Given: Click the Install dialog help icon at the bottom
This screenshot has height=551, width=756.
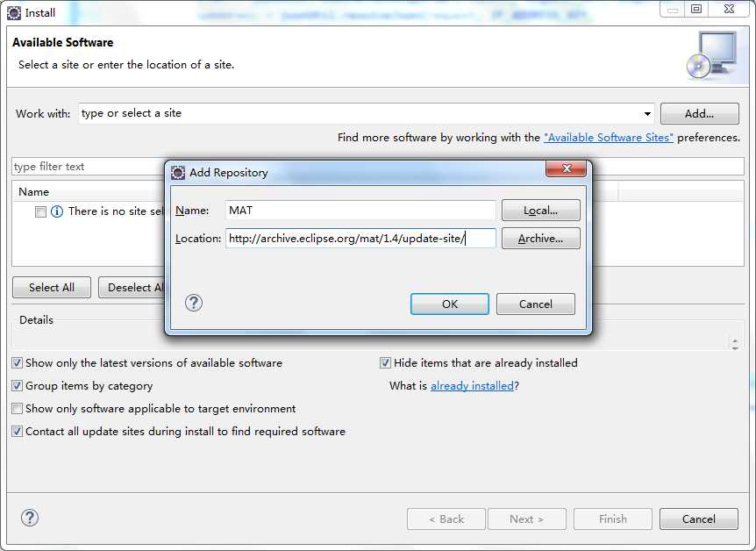Looking at the screenshot, I should tap(30, 518).
